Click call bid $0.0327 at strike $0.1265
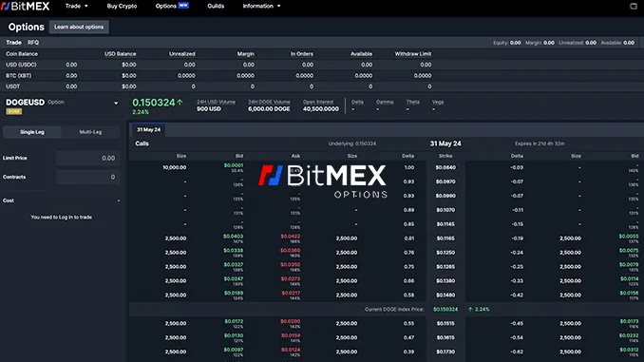Screen dimensions: 644x362 tap(234, 265)
